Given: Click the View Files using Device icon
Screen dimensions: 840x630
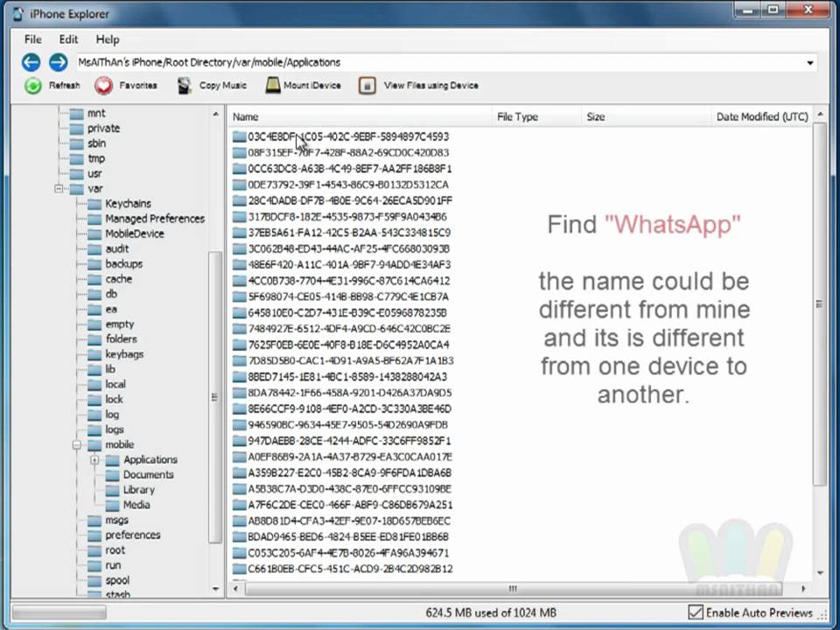Looking at the screenshot, I should [367, 86].
